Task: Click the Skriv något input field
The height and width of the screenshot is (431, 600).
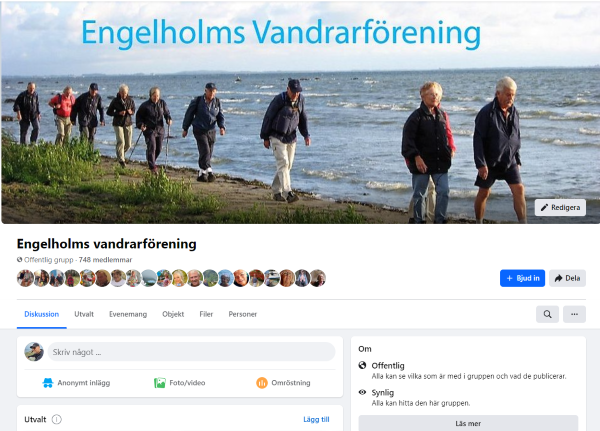Action: [x=191, y=352]
